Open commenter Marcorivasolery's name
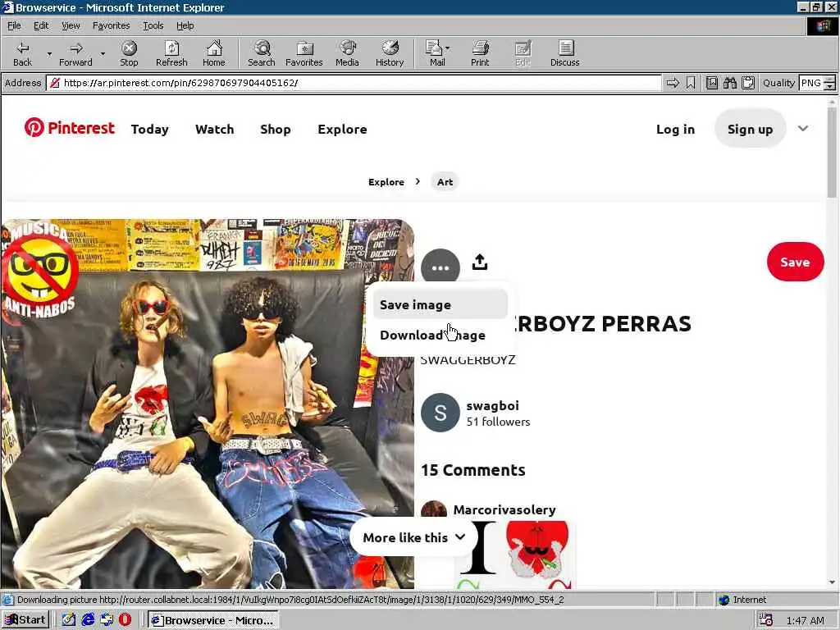Image resolution: width=840 pixels, height=630 pixels. point(504,509)
